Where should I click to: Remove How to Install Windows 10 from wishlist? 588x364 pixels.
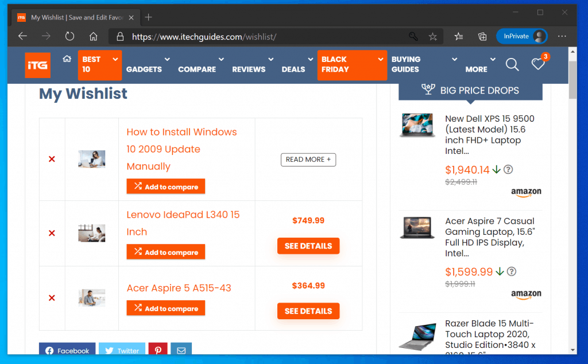52,159
